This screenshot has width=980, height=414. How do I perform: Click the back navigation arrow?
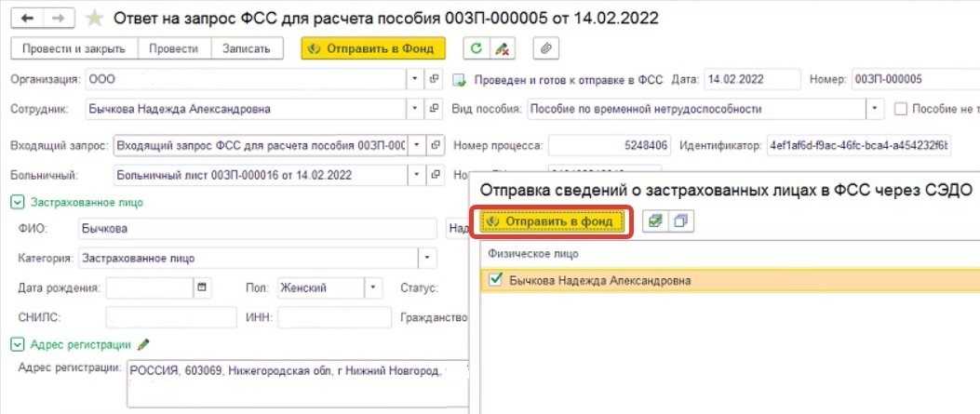click(x=27, y=19)
